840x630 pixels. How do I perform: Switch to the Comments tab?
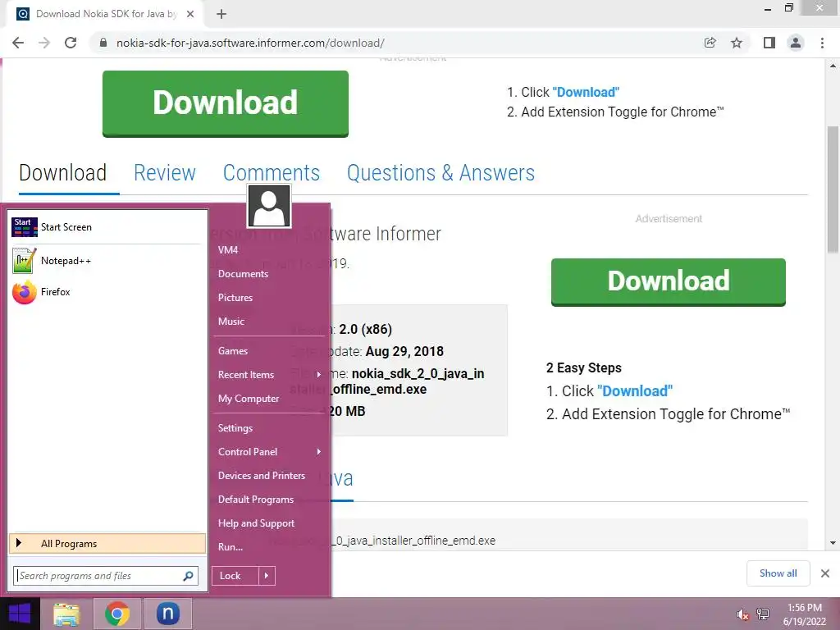(x=271, y=172)
